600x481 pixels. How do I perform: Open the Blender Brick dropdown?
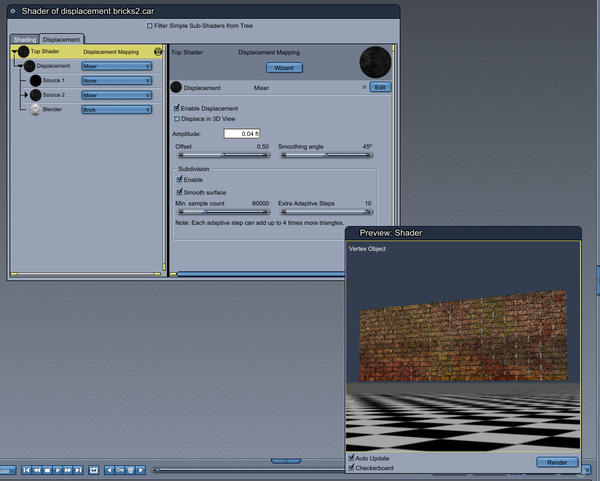[x=117, y=109]
